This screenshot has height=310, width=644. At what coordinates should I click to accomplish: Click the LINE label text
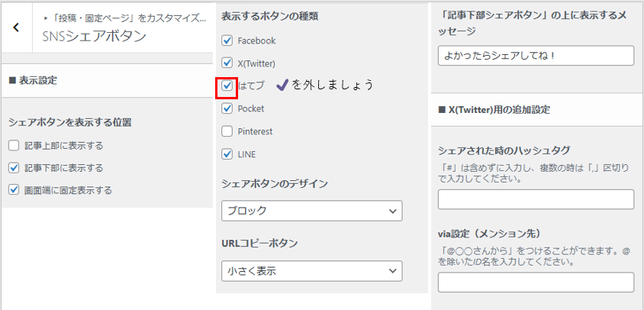click(246, 154)
